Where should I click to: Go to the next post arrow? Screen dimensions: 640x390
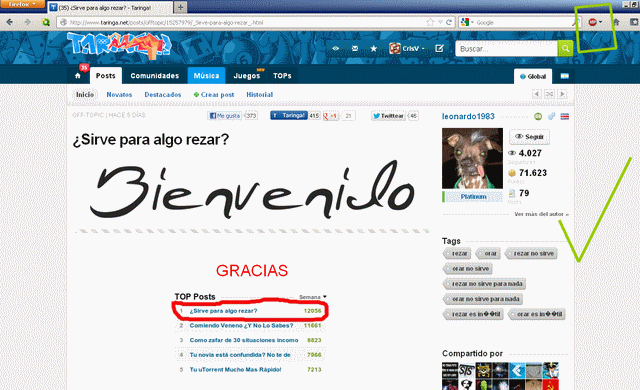[x=562, y=94]
